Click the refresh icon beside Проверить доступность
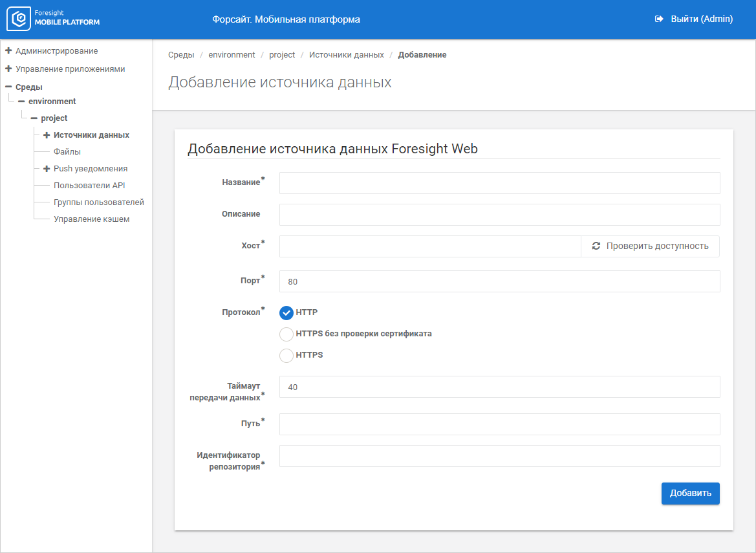 [x=596, y=246]
